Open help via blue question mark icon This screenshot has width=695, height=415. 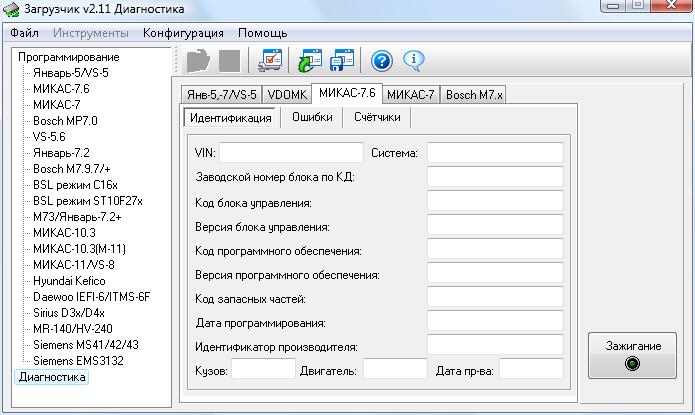click(382, 61)
